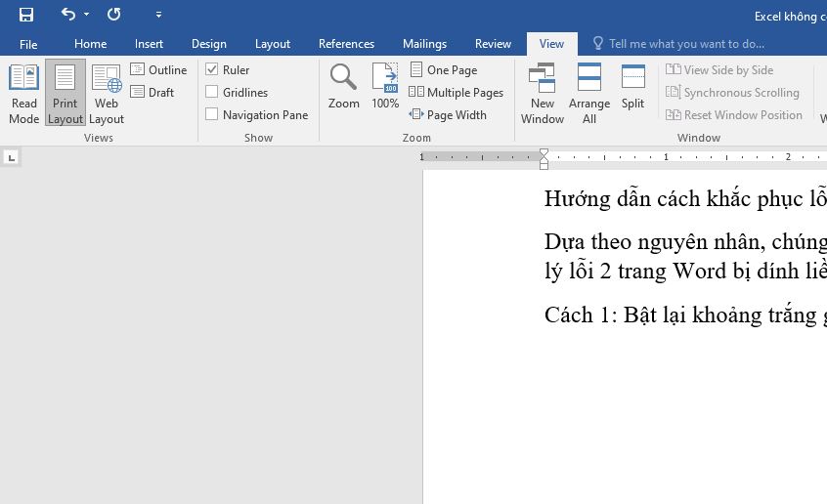Open the Customize Quick Access Toolbar dropdown
Image resolution: width=827 pixels, height=504 pixels.
[158, 15]
